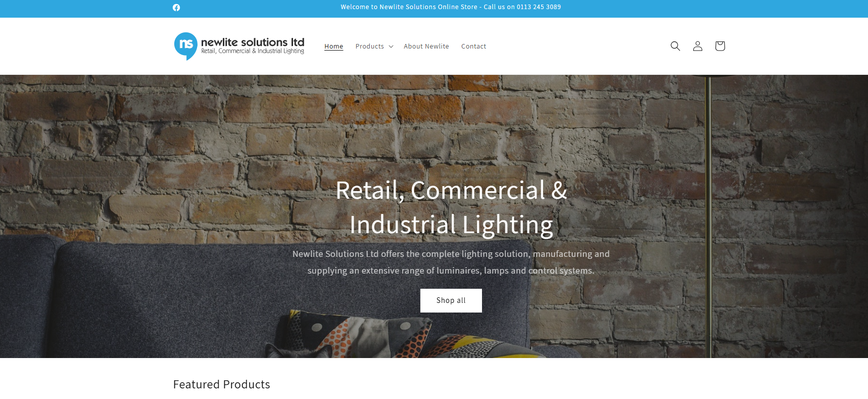Click the blue ns logo bubble

[185, 46]
